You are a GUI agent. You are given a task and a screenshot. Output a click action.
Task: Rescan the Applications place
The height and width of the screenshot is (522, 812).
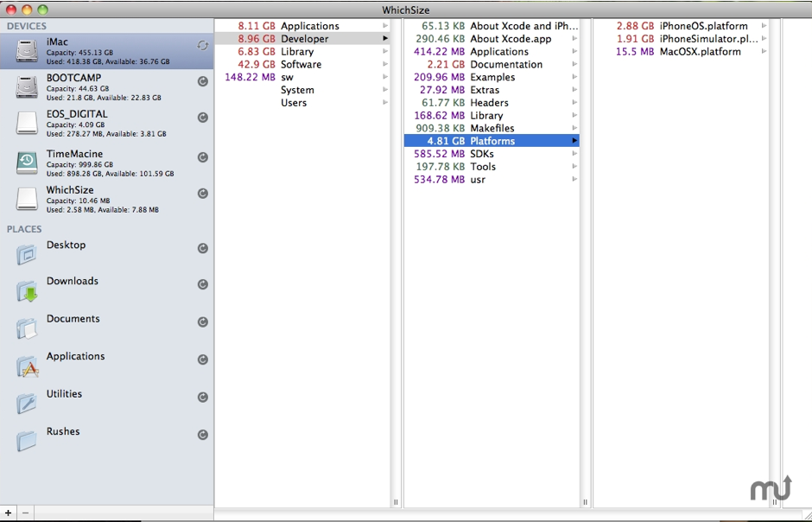203,360
